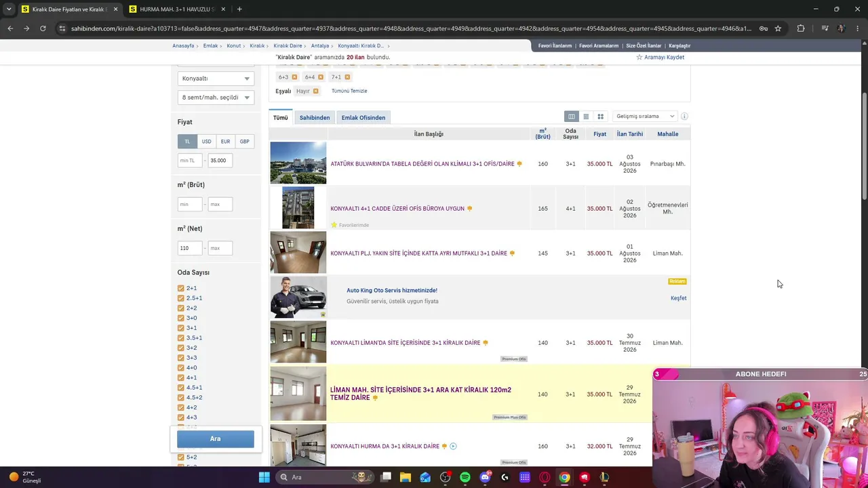Click the Aramayı Kaydet link
Screen dimensions: 868x488
664,58
